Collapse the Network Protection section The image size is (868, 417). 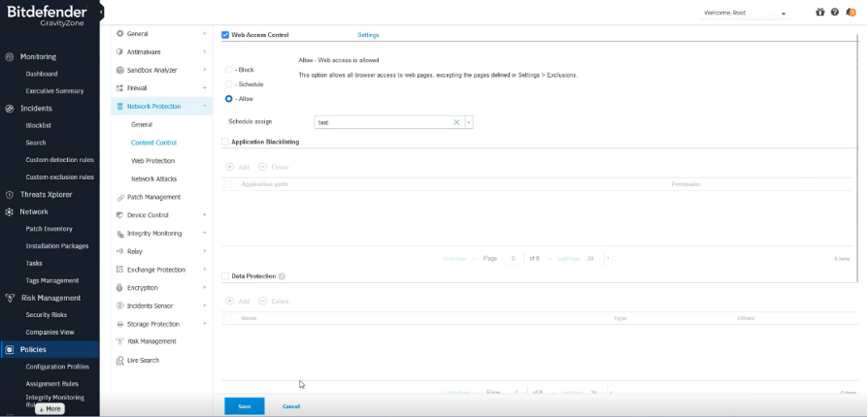tap(204, 106)
